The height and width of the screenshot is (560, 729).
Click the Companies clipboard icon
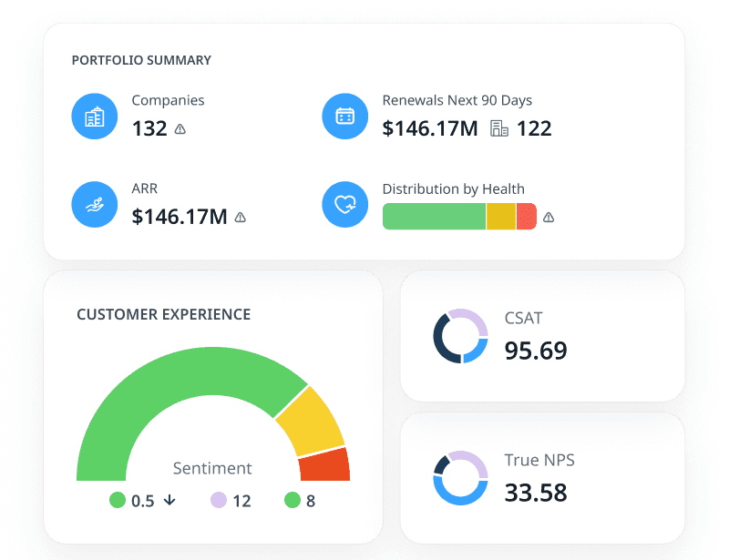click(x=95, y=116)
